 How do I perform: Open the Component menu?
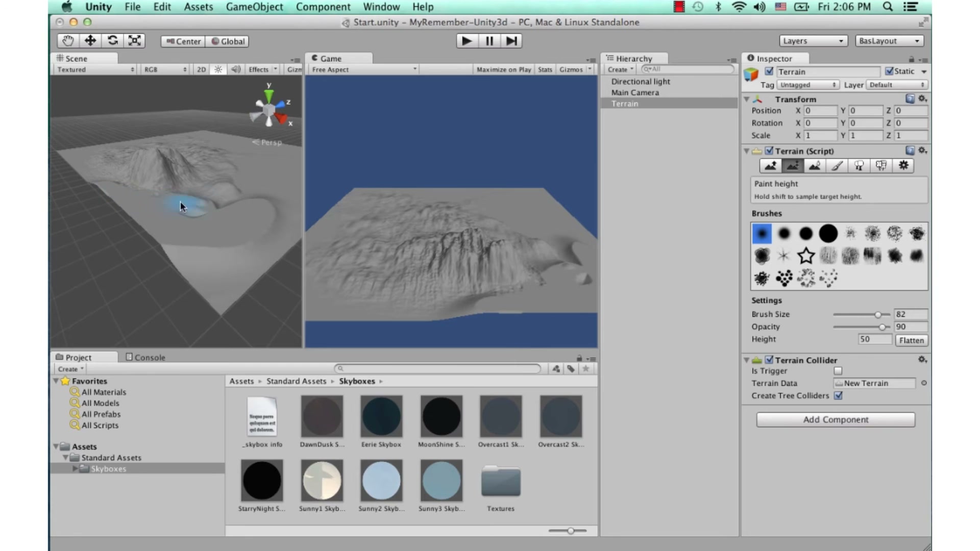pos(323,7)
